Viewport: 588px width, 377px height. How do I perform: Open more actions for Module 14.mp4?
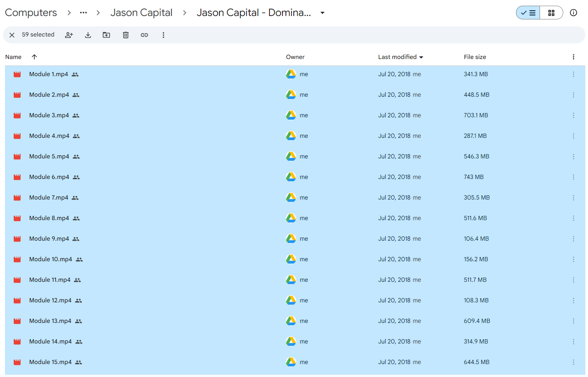(574, 342)
